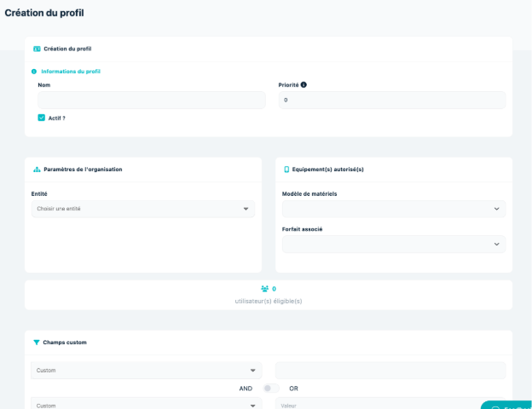
Task: Open the first Custom field dropdown
Action: pos(147,371)
